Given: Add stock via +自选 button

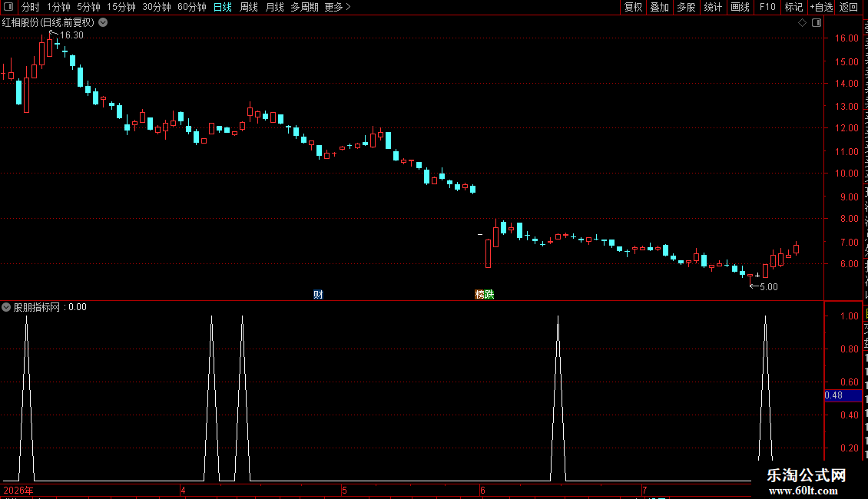Looking at the screenshot, I should point(821,7).
